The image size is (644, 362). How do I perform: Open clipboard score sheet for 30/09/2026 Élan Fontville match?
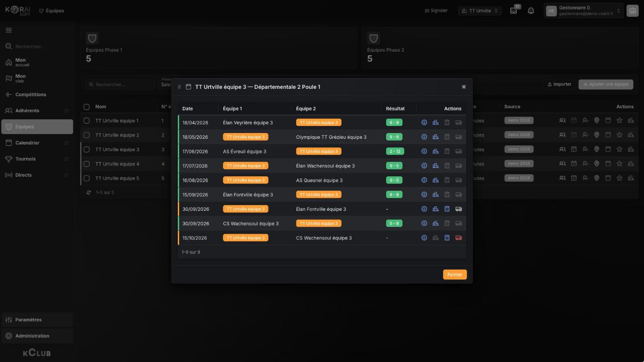(x=447, y=209)
